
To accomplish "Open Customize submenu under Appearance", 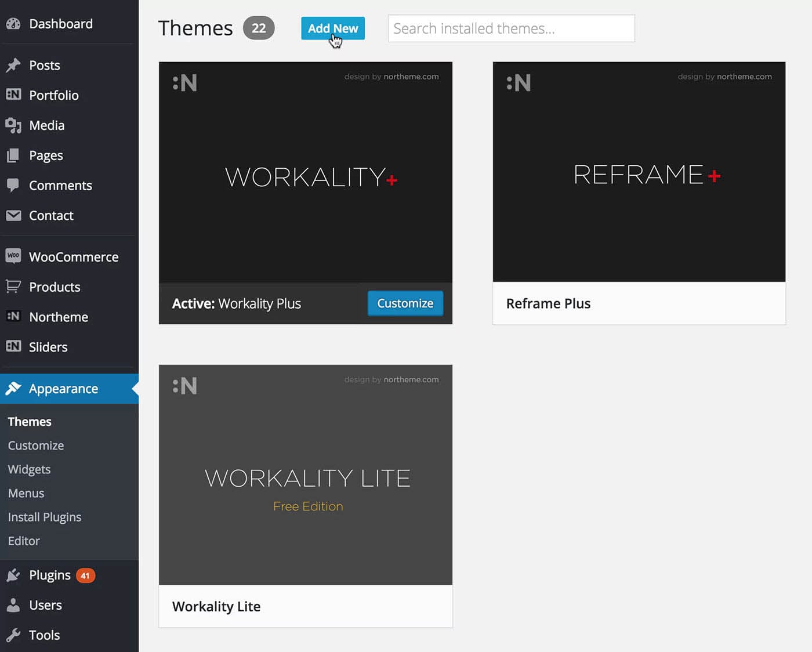I will [36, 445].
